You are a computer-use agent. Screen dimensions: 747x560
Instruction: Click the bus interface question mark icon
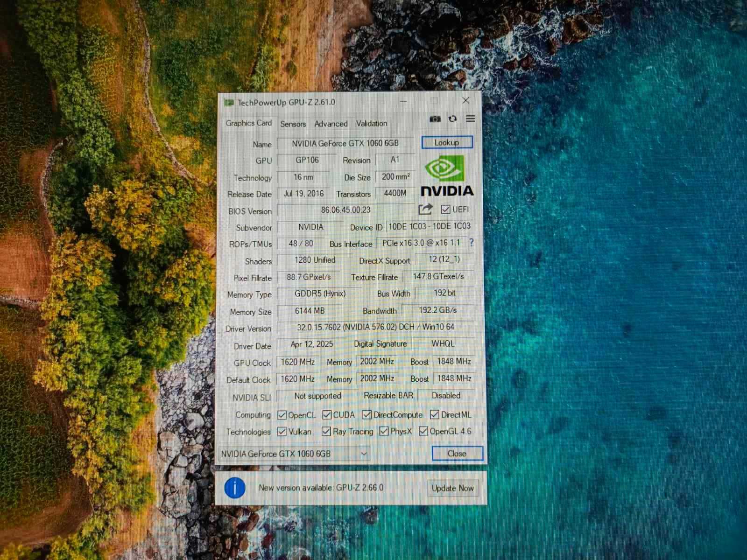tap(471, 243)
